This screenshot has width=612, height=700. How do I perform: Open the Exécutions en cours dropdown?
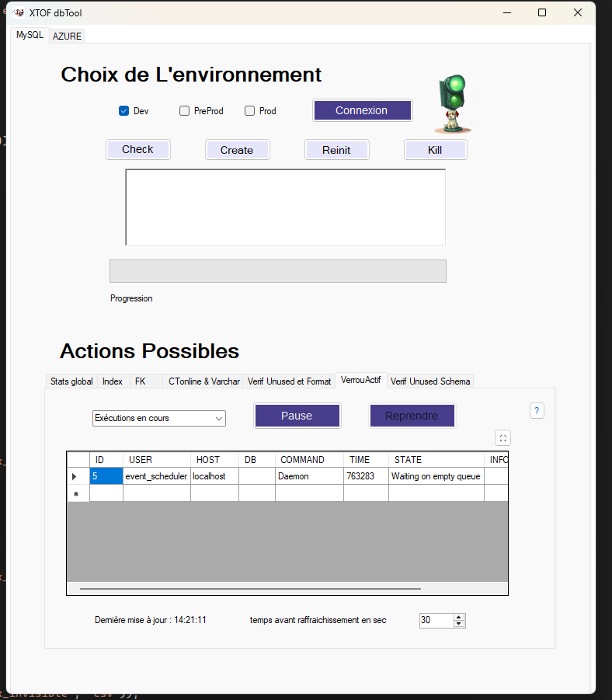coord(159,418)
